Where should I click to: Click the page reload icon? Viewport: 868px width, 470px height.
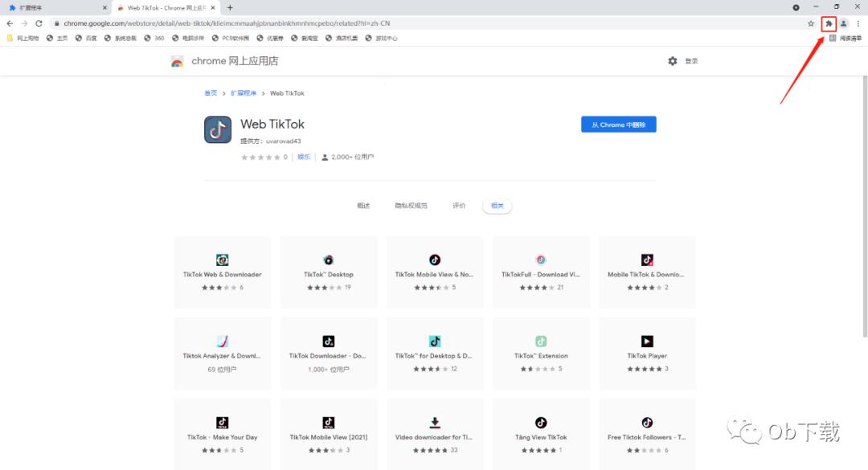coord(38,23)
